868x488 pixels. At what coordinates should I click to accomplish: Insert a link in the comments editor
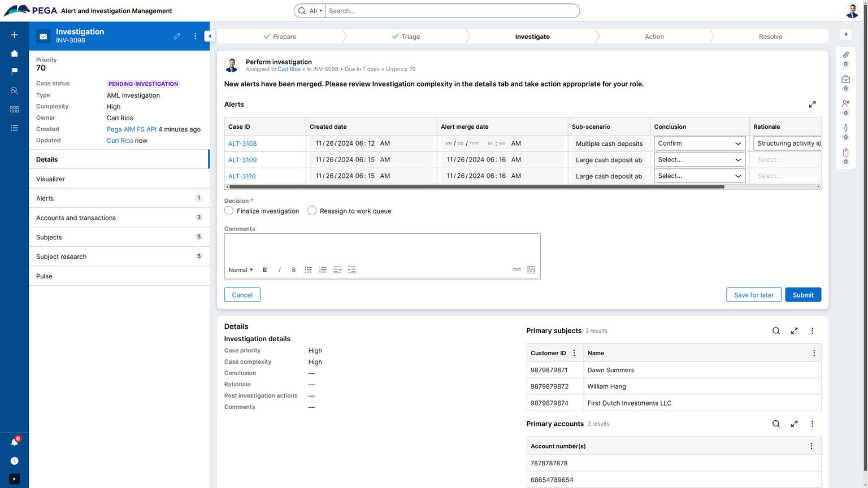tap(516, 269)
